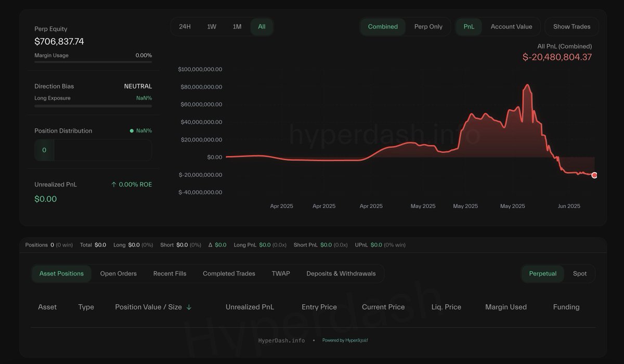Screen dimensions: 624x364
Task: Select the 1W time range
Action: 212,27
